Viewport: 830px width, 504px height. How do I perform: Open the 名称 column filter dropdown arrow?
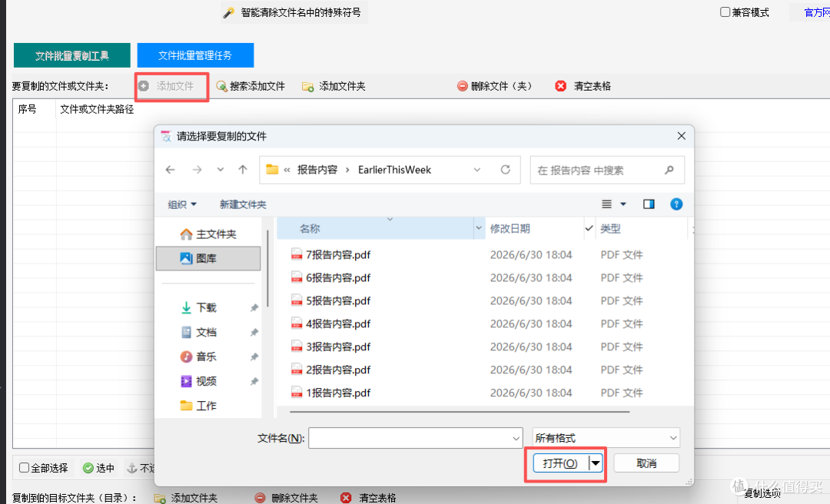tap(479, 229)
